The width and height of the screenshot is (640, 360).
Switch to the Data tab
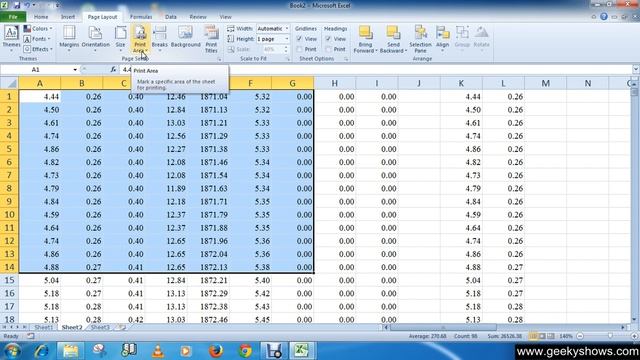pyautogui.click(x=171, y=17)
